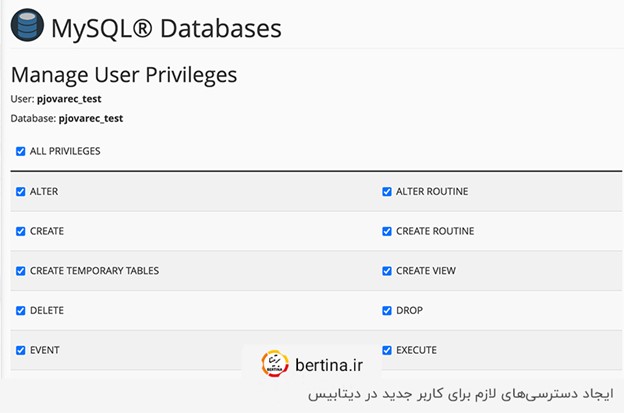Click the Manage User Privileges heading

[124, 75]
